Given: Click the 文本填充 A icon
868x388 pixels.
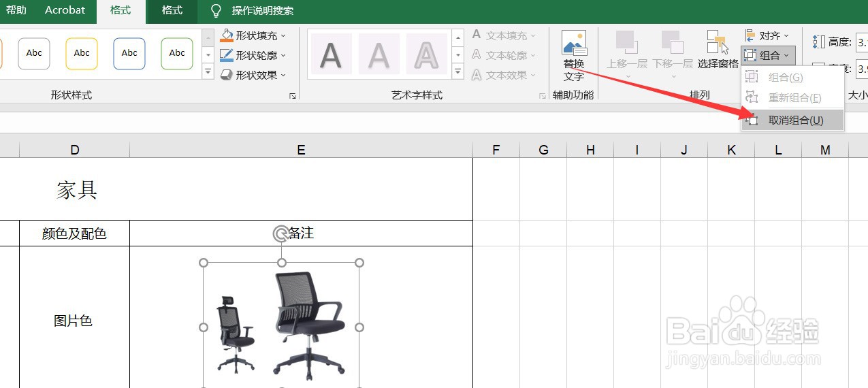Looking at the screenshot, I should (x=477, y=35).
